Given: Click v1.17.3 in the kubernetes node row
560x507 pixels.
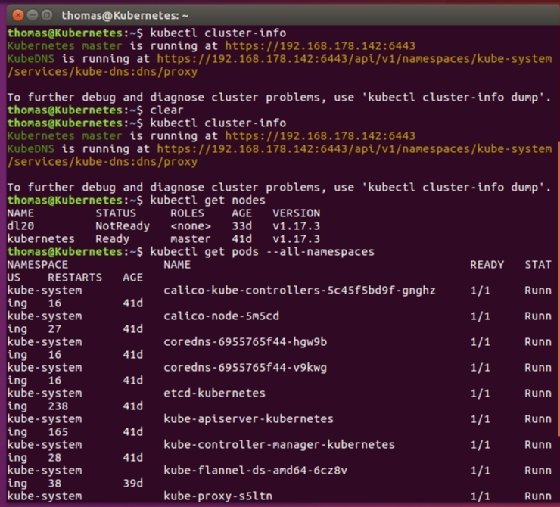Looking at the screenshot, I should (296, 239).
